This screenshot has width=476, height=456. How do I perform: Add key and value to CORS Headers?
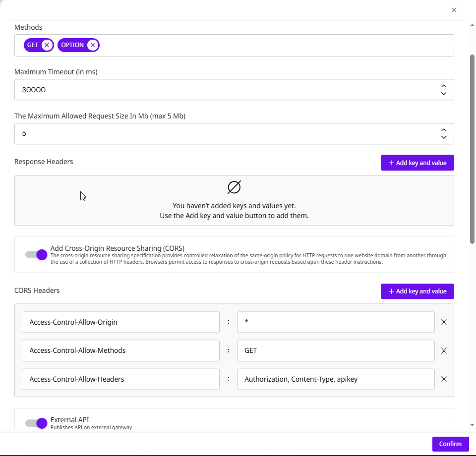(x=417, y=291)
